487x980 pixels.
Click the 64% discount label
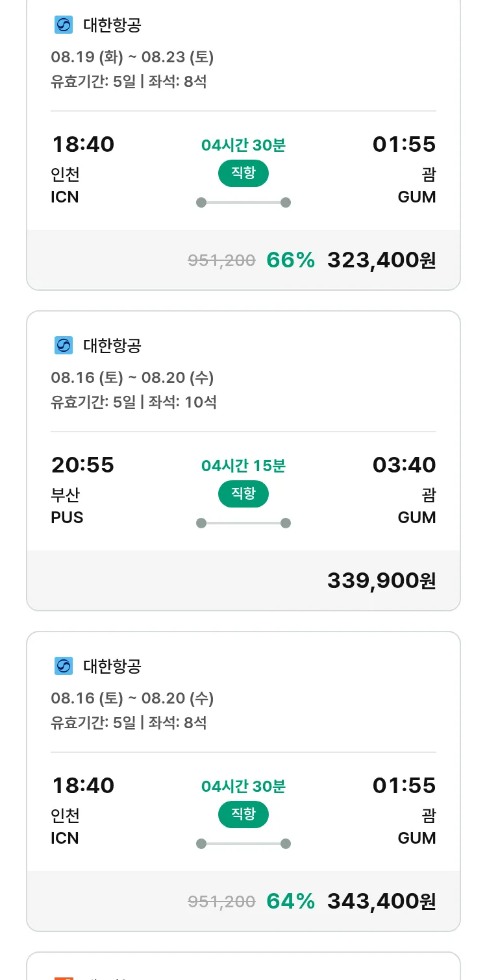pos(290,901)
